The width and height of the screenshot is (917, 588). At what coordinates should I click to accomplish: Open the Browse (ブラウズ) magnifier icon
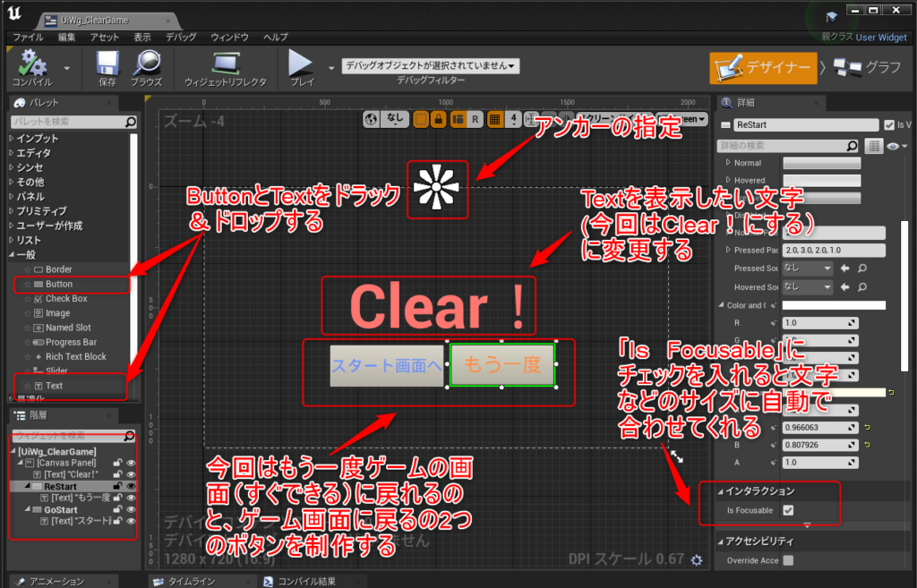tap(146, 65)
